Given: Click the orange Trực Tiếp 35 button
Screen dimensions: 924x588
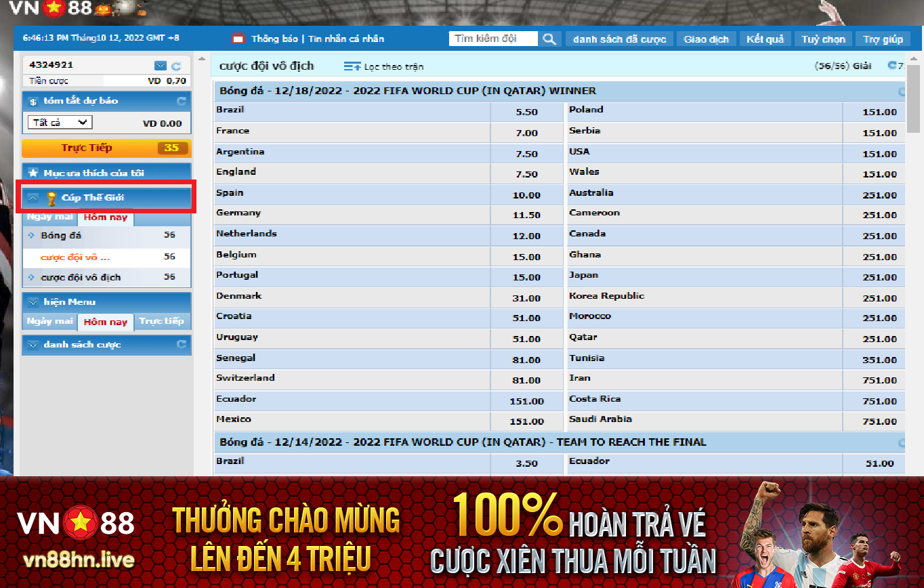Looking at the screenshot, I should point(106,148).
